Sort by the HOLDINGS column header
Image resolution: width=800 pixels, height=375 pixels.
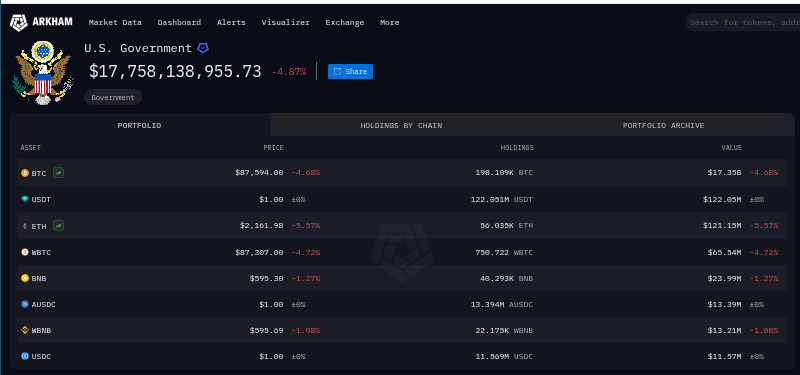(x=517, y=148)
